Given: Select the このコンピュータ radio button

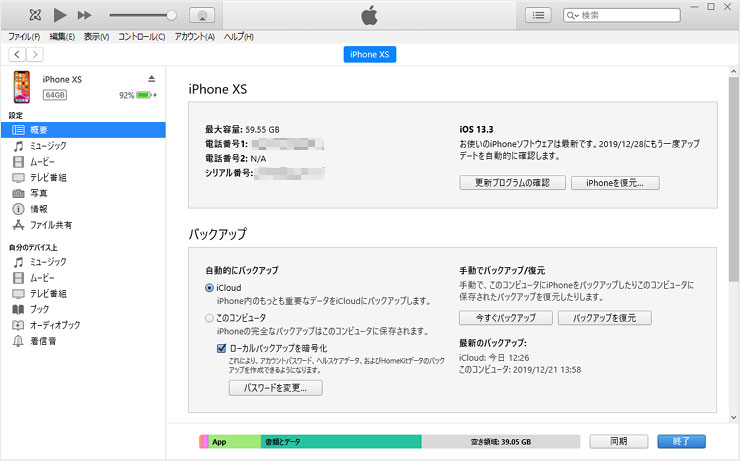Looking at the screenshot, I should 209,318.
